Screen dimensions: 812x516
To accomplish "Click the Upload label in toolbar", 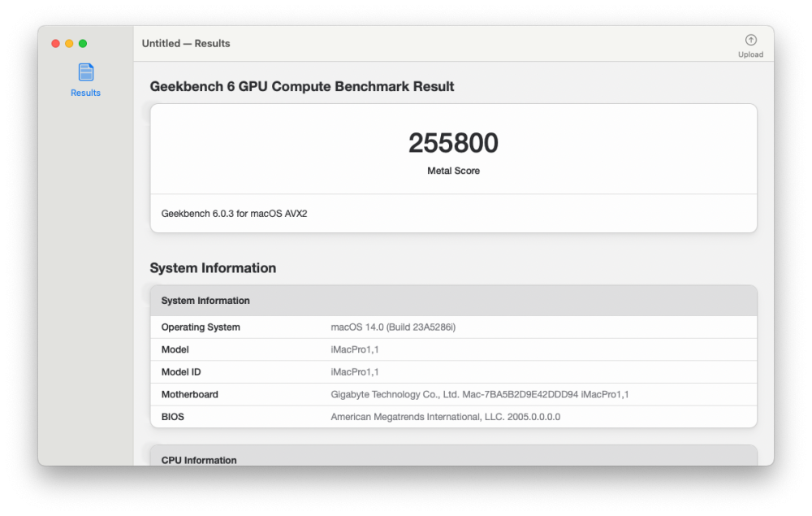I will tap(750, 54).
